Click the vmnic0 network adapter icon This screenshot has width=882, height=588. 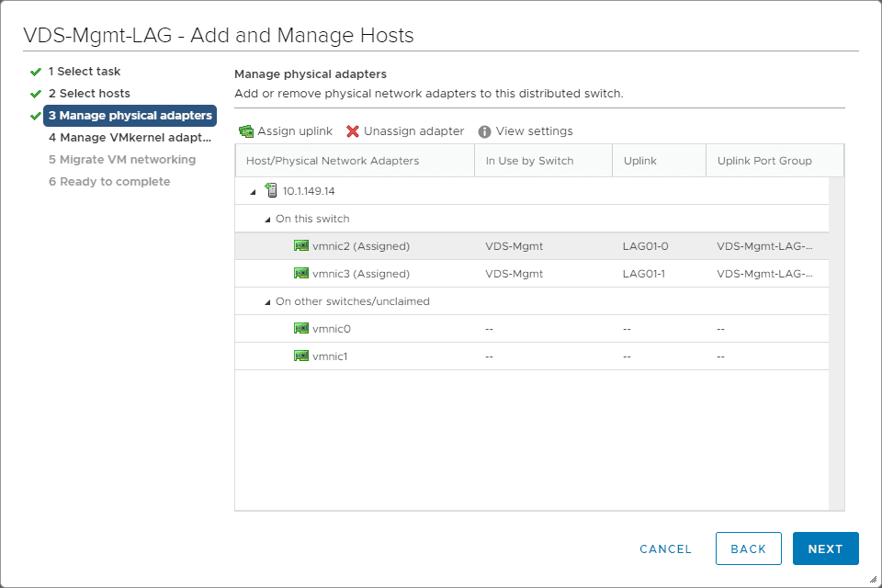[x=301, y=329]
